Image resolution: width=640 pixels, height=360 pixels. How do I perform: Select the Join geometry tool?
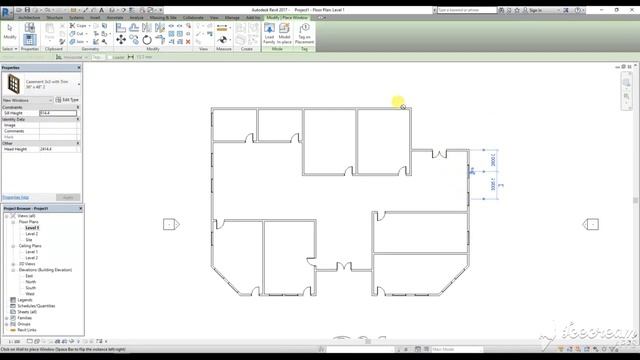coord(78,42)
